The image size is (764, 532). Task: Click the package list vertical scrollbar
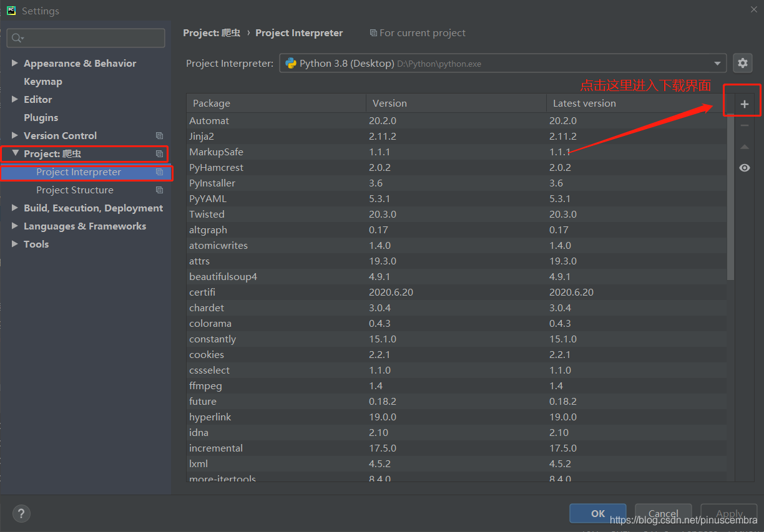tap(731, 196)
